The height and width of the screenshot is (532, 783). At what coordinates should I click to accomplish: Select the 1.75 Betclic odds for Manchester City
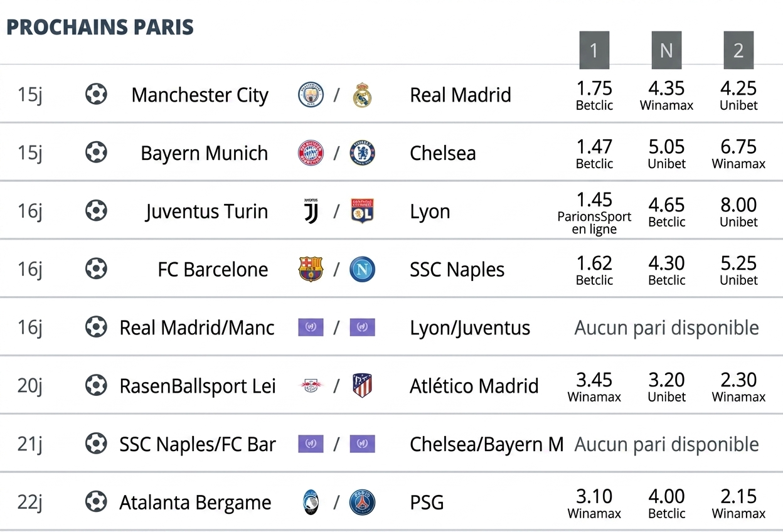[x=594, y=95]
